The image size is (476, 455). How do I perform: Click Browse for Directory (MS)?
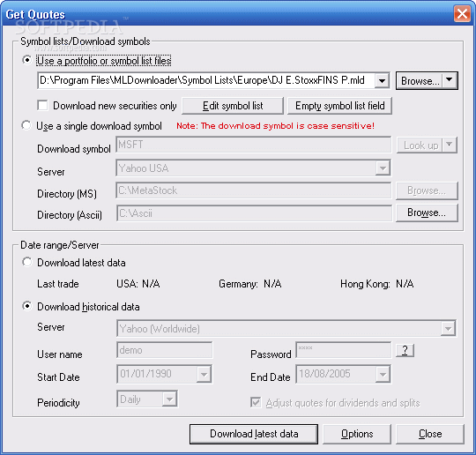427,190
